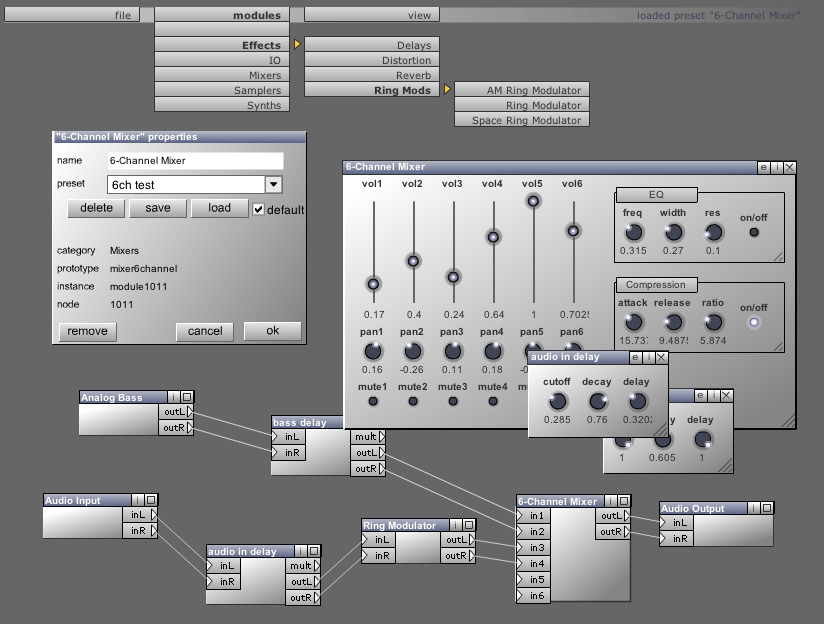Click the inL port of the Audio Input node
Screen dimensions: 824x624
[x=140, y=515]
